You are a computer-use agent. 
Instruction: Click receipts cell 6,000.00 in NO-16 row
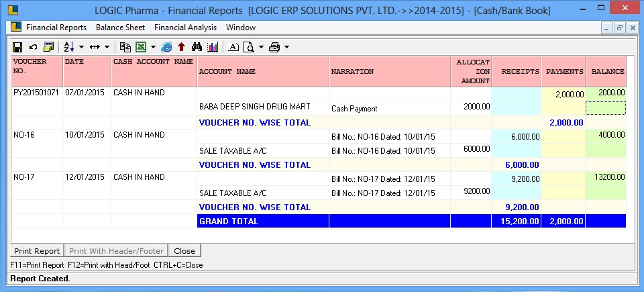click(517, 136)
